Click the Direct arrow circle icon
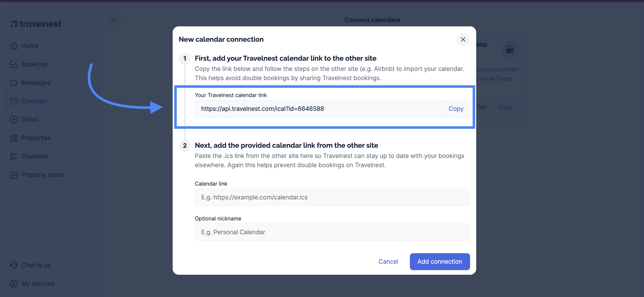The height and width of the screenshot is (297, 644). coord(14,120)
